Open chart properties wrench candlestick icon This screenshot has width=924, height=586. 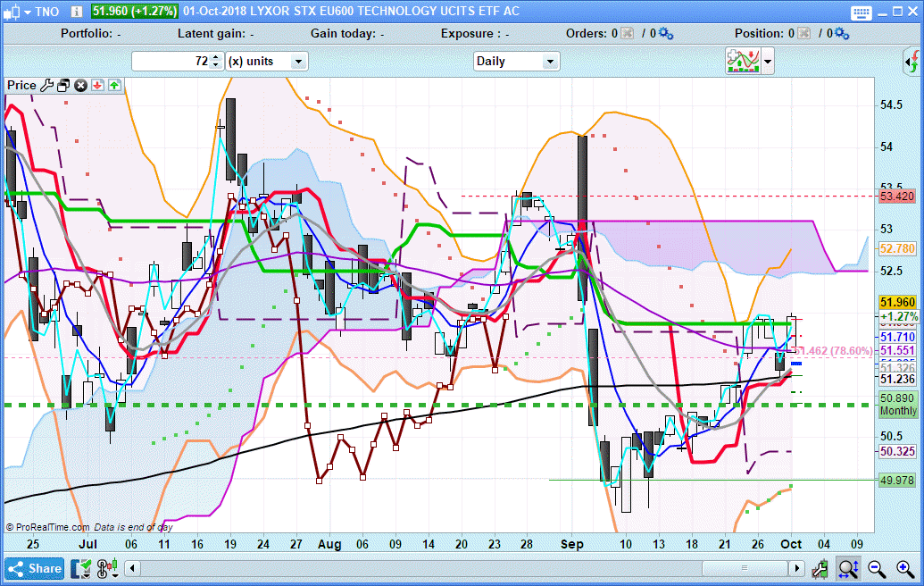click(x=820, y=569)
